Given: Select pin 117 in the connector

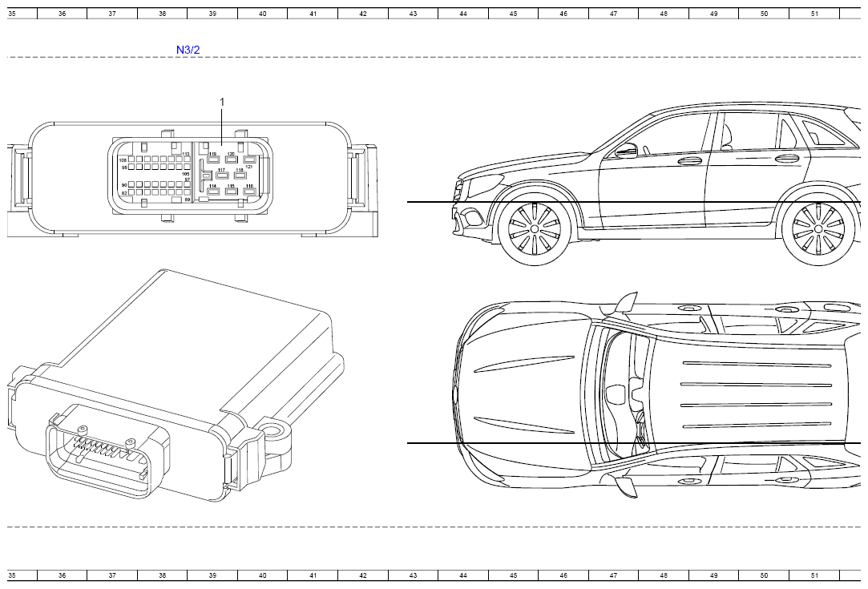Looking at the screenshot, I should (222, 175).
